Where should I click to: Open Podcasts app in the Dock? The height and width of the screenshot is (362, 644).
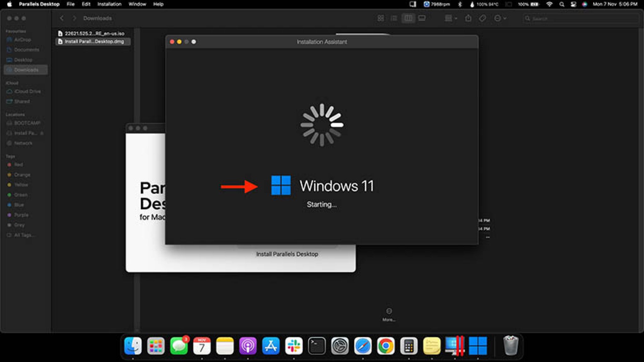pos(248,346)
